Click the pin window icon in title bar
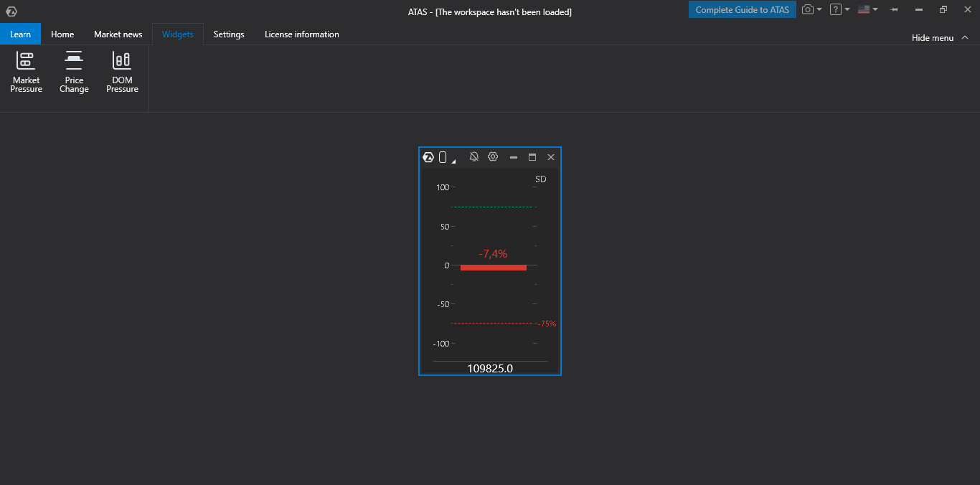This screenshot has height=485, width=980. point(894,9)
